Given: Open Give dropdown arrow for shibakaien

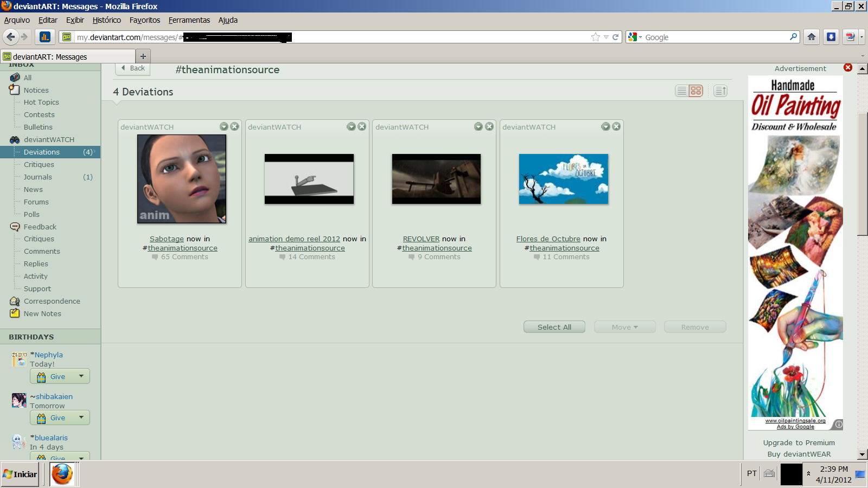Looking at the screenshot, I should (x=81, y=418).
